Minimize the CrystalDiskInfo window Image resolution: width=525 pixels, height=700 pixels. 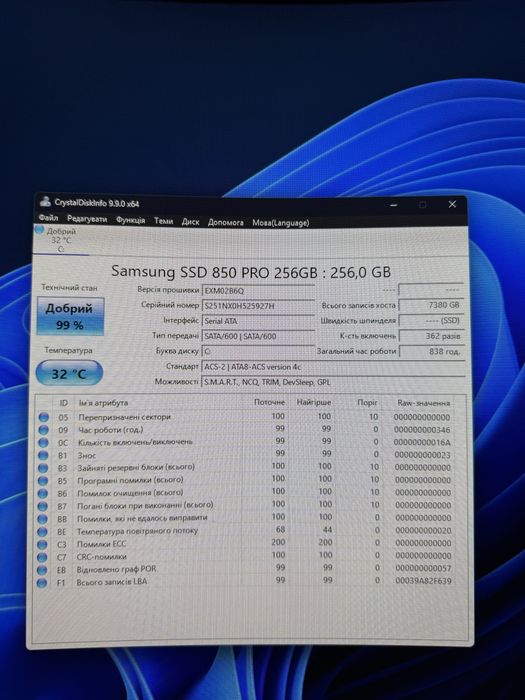coord(393,205)
